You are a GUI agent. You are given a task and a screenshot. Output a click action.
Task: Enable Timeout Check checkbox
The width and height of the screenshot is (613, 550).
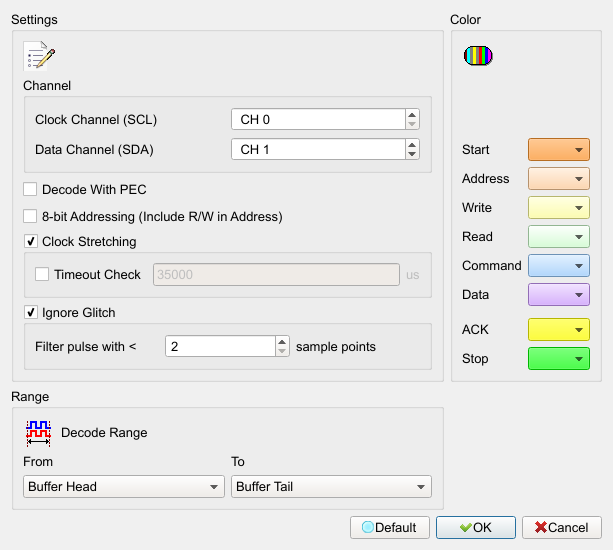(x=42, y=274)
